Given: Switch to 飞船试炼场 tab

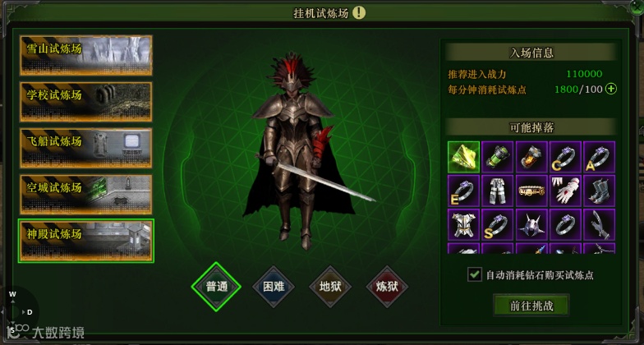Looking at the screenshot, I should click(x=85, y=148).
